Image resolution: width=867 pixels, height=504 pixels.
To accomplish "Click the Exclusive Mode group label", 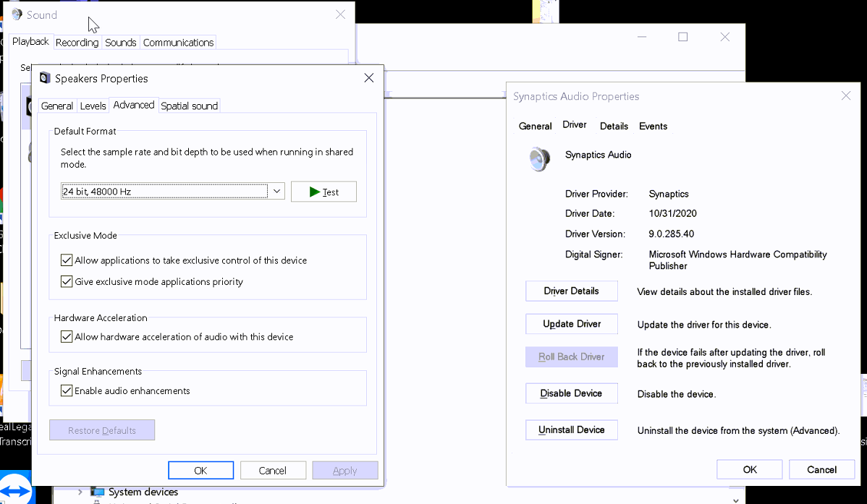I will [x=85, y=236].
